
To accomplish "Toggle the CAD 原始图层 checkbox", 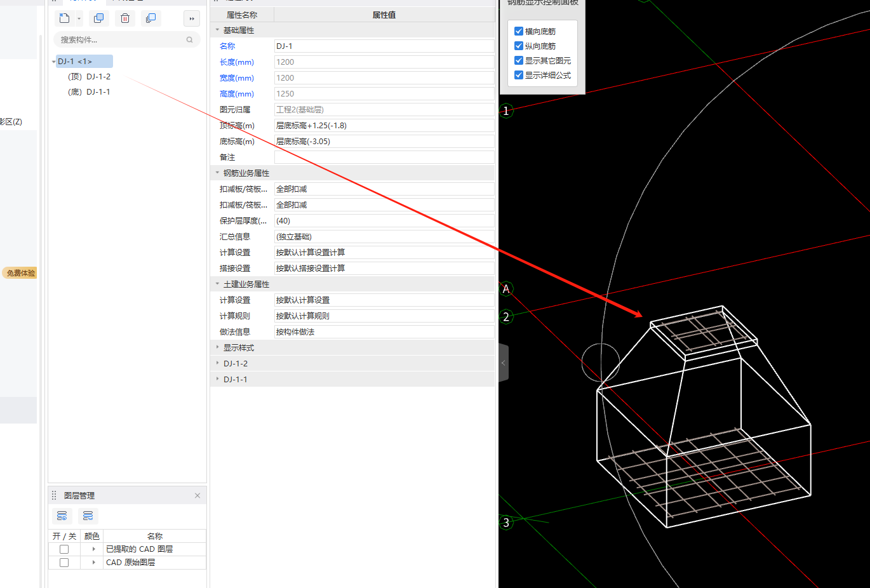I will click(x=64, y=563).
